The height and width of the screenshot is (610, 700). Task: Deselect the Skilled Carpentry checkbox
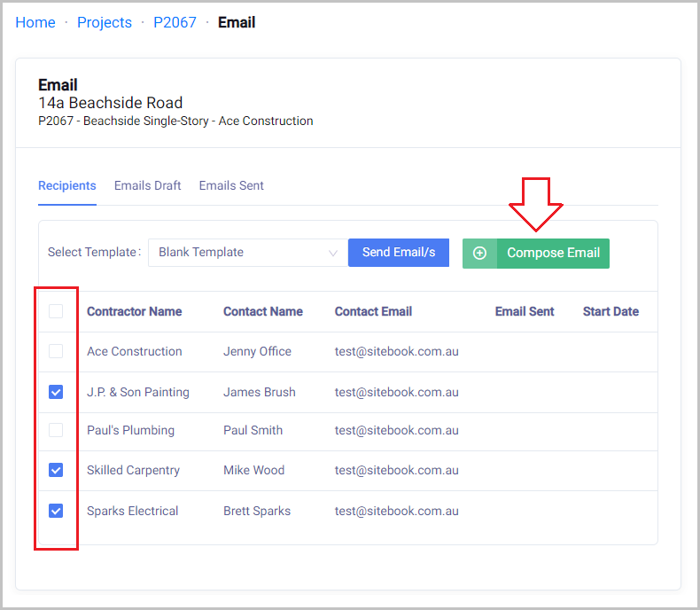click(x=56, y=470)
